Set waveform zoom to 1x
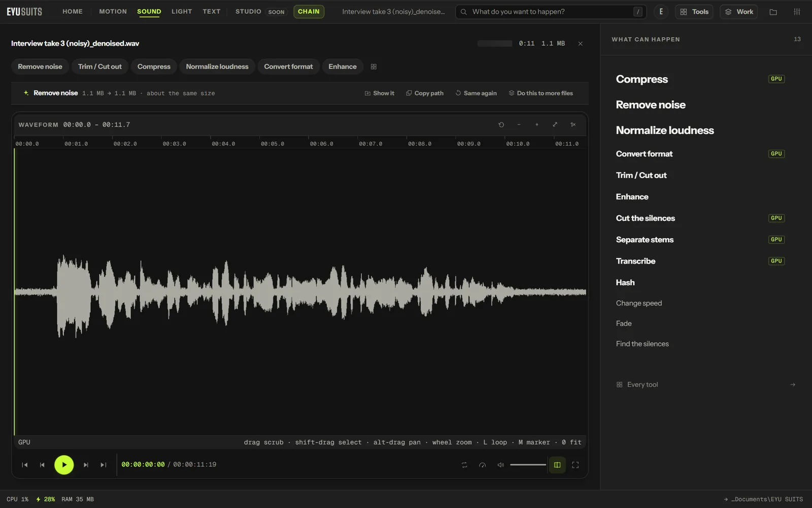812x508 pixels. (573, 124)
